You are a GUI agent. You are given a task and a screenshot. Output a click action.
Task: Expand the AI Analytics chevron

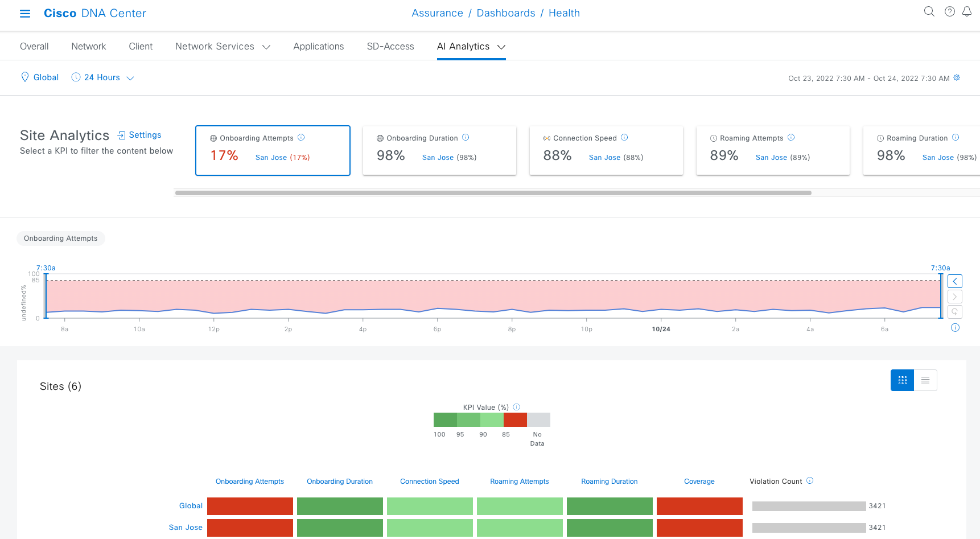coord(501,47)
